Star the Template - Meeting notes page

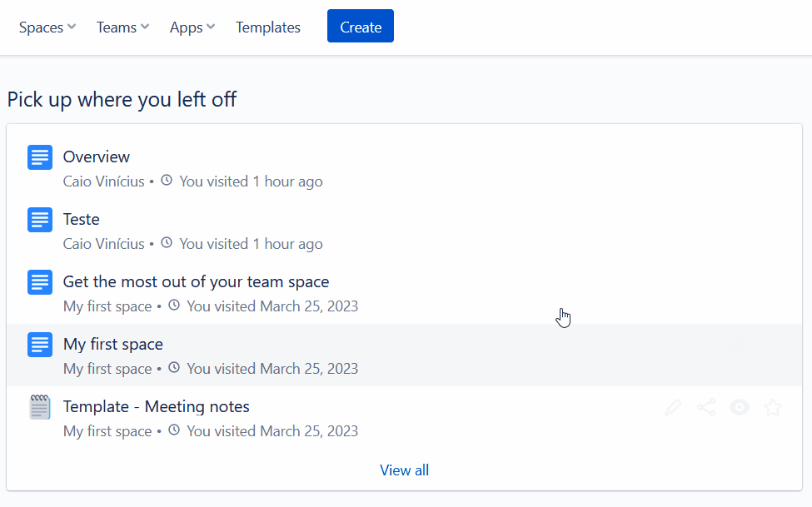pos(773,408)
